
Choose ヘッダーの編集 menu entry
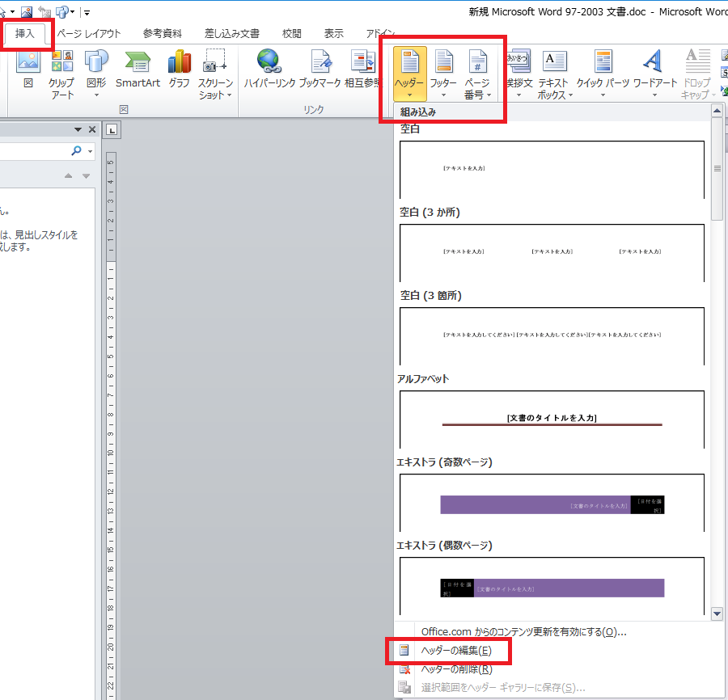pyautogui.click(x=456, y=651)
